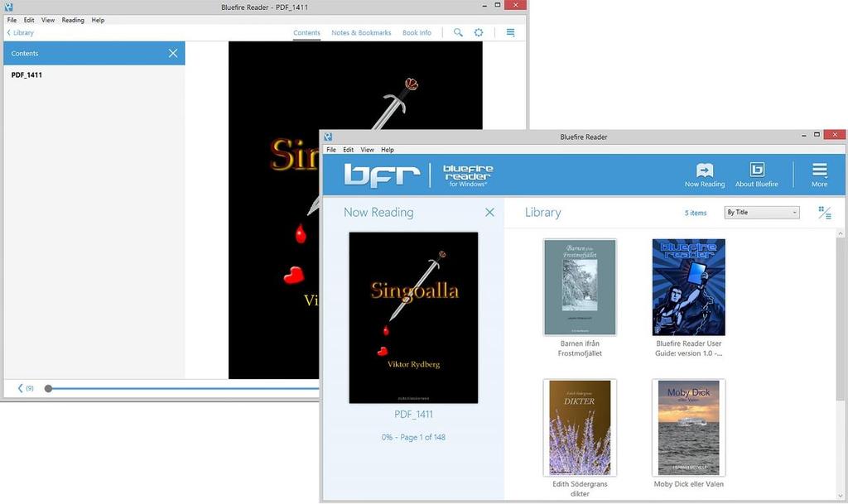Close the Contents side panel
The image size is (848, 504).
173,54
